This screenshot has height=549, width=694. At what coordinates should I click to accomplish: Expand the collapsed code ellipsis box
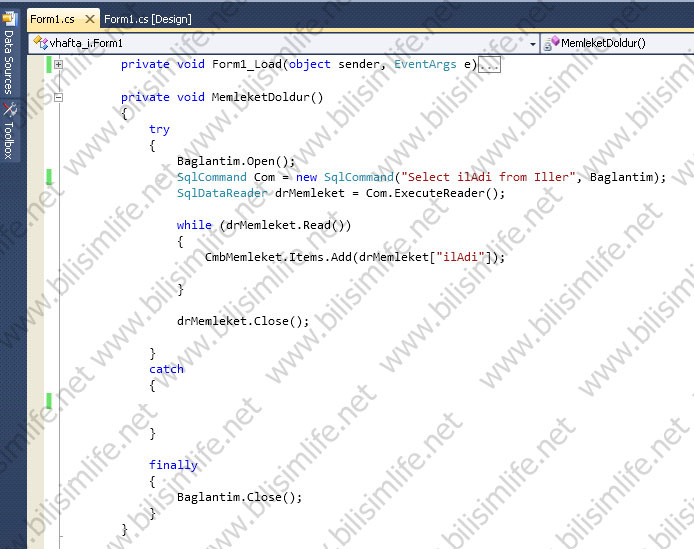click(x=490, y=65)
